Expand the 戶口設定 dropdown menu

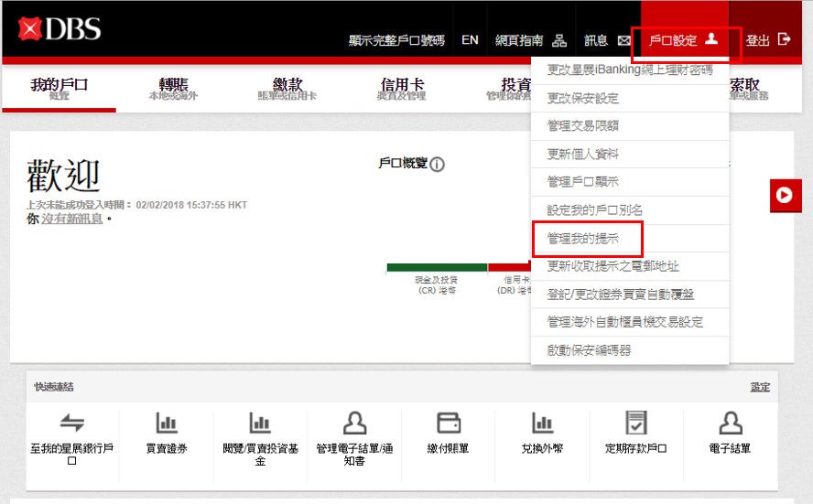click(683, 40)
